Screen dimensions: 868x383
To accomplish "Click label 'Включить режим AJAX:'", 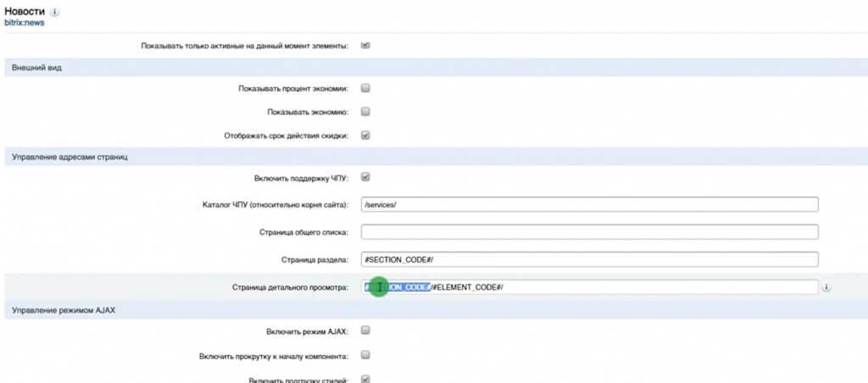I will click(307, 332).
